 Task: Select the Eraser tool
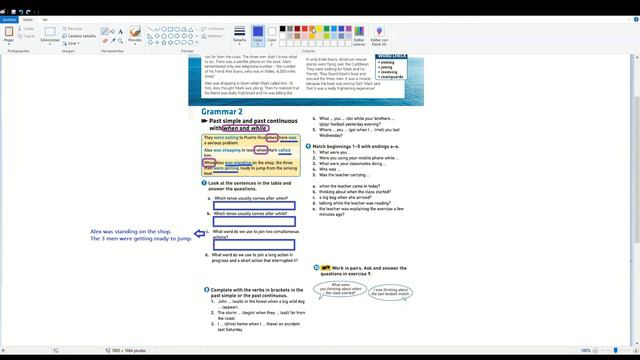(105, 40)
